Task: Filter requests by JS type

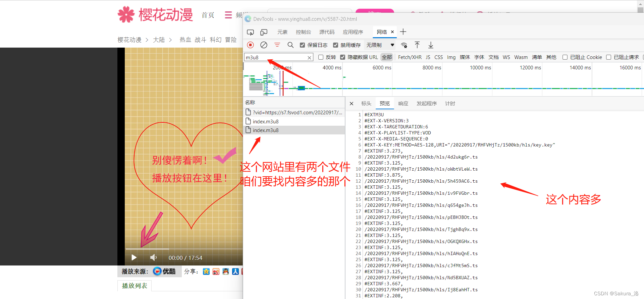Action: click(x=428, y=57)
